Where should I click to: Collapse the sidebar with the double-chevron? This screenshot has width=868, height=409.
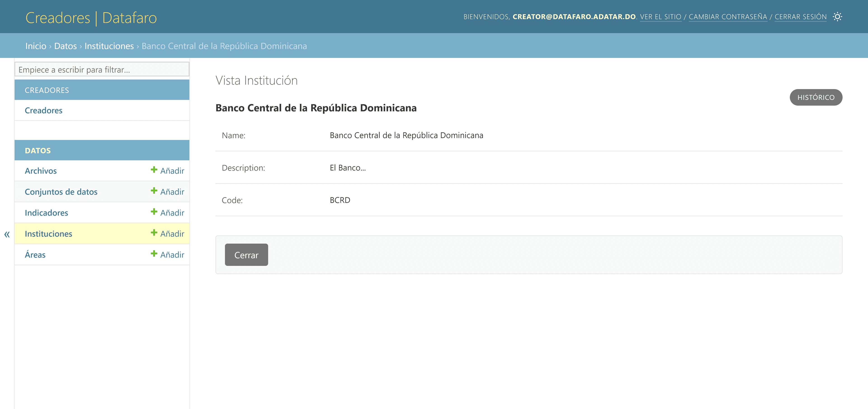[x=7, y=234]
